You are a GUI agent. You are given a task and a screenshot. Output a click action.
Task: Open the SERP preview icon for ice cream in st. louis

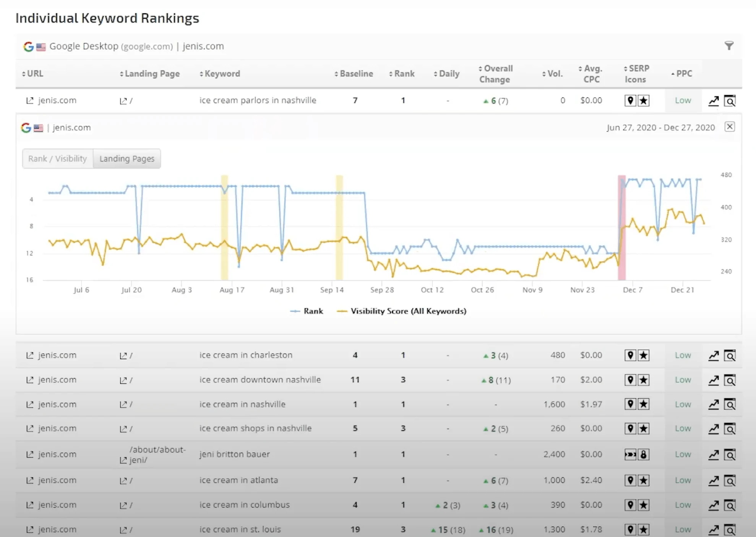click(730, 530)
